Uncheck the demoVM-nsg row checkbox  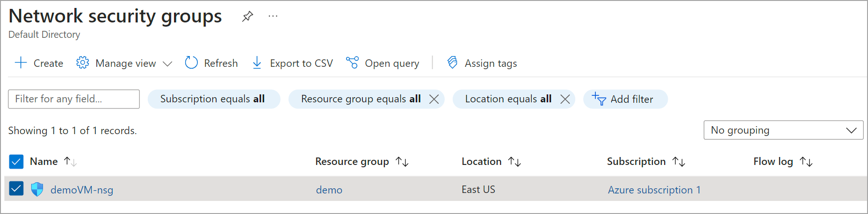pyautogui.click(x=16, y=189)
